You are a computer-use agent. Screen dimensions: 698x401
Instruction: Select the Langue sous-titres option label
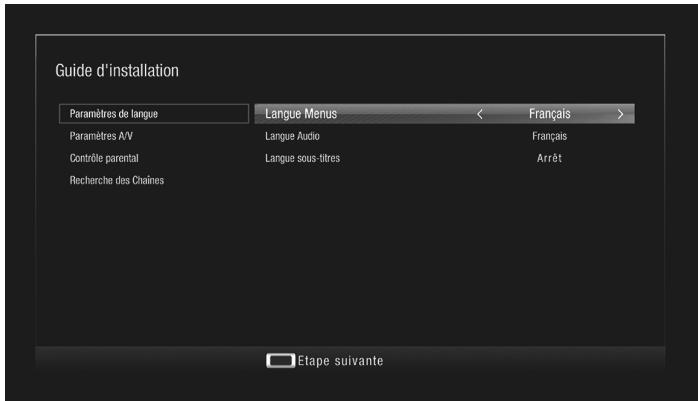pyautogui.click(x=303, y=158)
